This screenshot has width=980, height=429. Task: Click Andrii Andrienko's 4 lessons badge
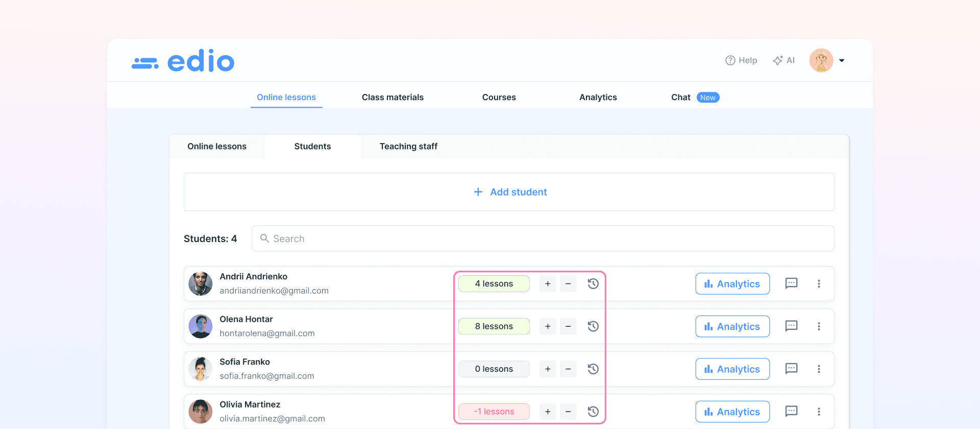click(x=494, y=283)
